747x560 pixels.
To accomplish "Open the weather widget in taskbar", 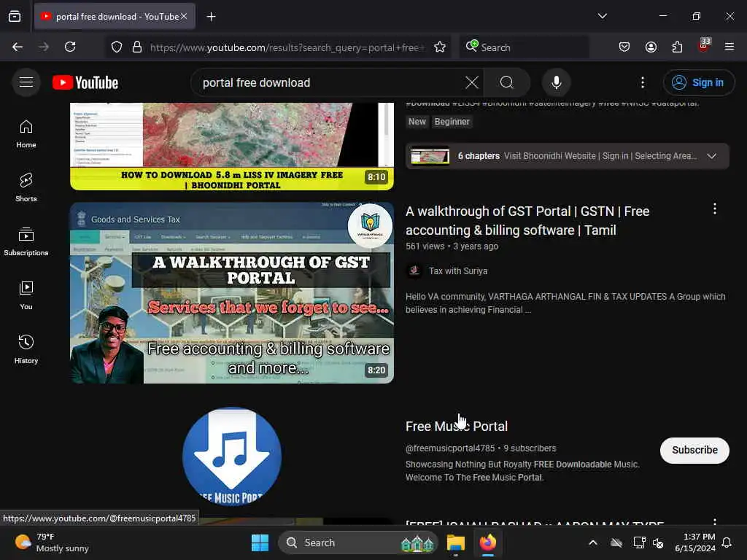I will coord(53,542).
